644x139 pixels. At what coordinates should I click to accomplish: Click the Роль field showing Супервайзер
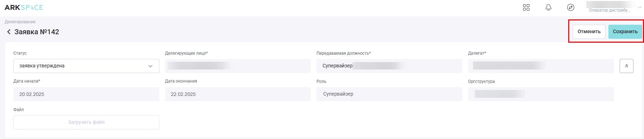pos(390,94)
